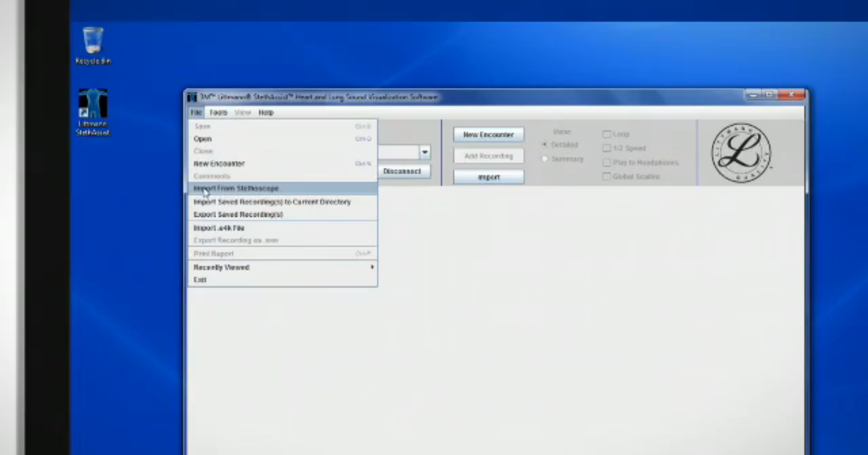Select the Summary view radio button

(545, 159)
